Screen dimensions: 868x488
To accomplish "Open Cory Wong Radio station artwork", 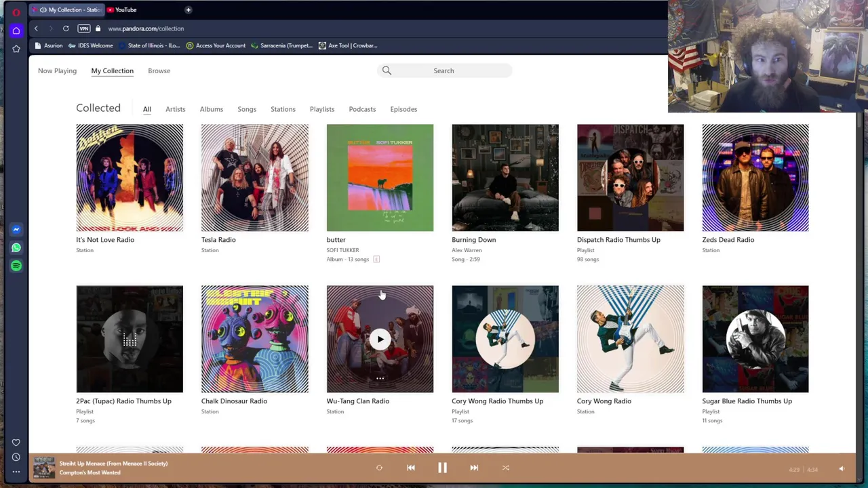I will click(631, 339).
